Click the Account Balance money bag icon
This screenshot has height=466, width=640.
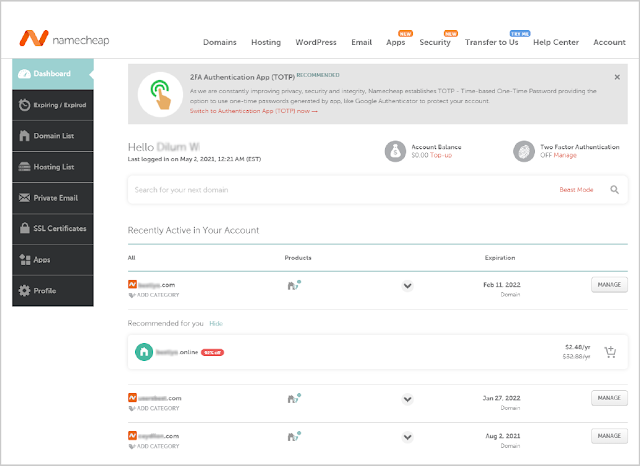point(395,151)
